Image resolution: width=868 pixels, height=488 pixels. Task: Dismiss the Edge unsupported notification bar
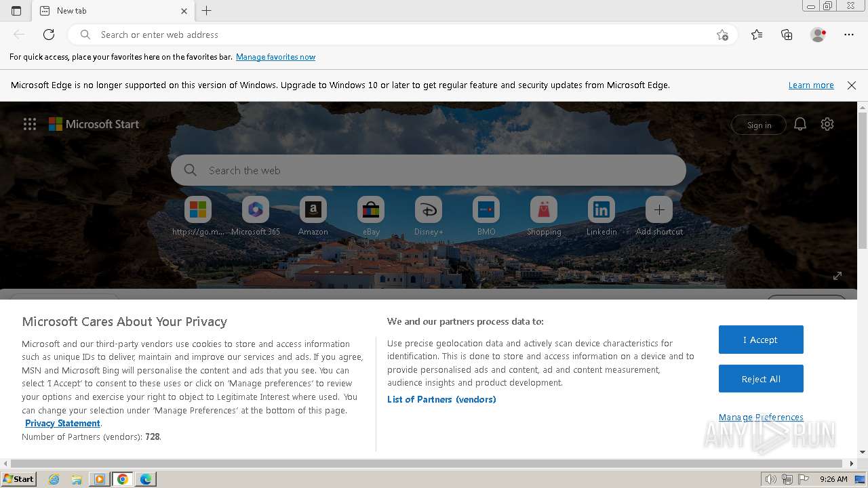click(852, 85)
